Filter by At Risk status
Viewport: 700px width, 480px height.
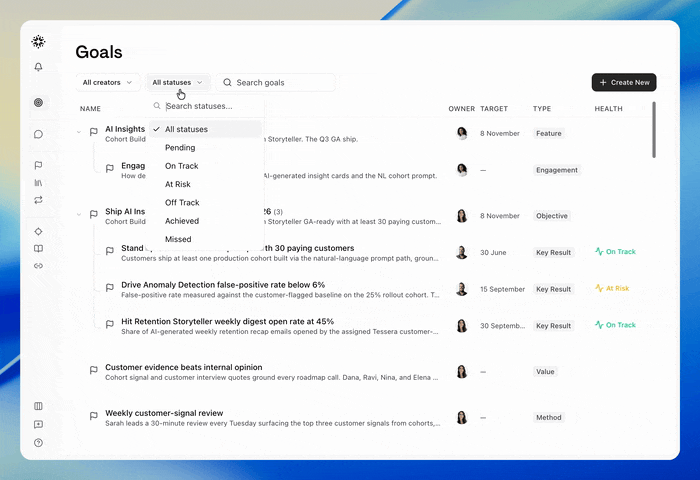coord(205,184)
